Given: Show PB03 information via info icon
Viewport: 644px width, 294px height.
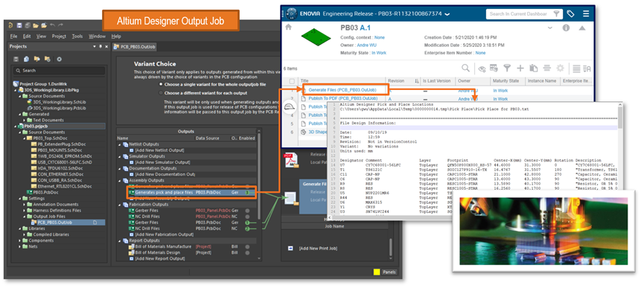Looking at the screenshot, I should 566,28.
